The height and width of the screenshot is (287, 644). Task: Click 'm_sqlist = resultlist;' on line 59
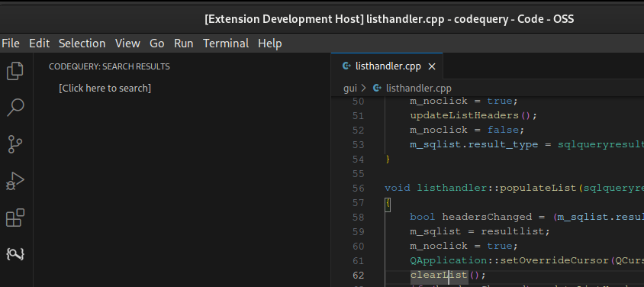tap(480, 231)
